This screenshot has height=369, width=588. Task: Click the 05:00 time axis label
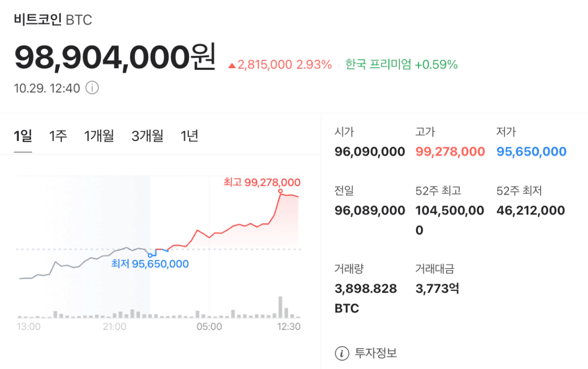[x=209, y=327]
